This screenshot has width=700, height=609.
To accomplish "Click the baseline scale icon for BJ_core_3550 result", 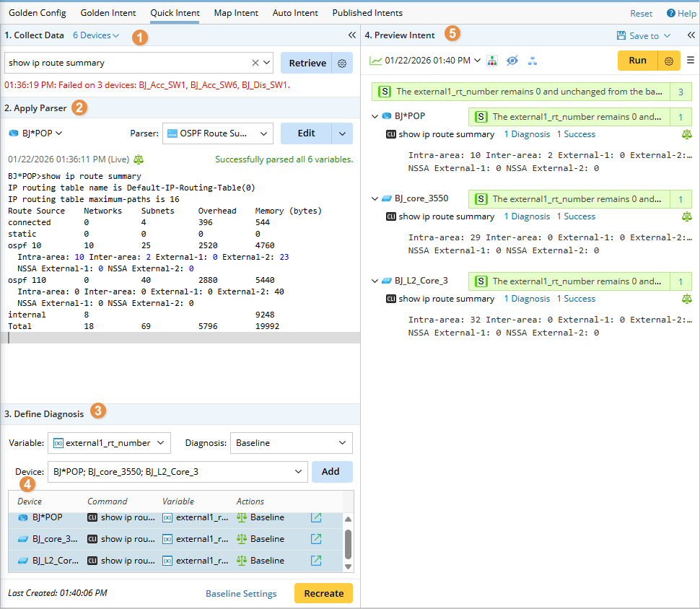I will [686, 216].
